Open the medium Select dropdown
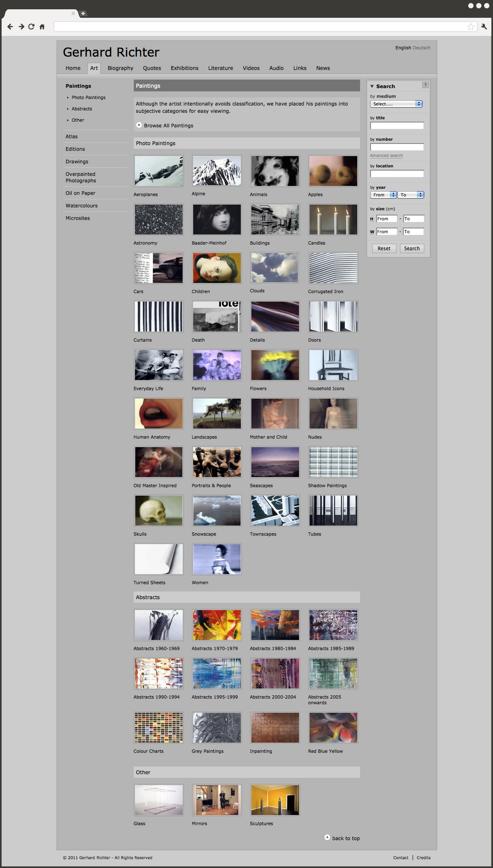493x868 pixels. tap(396, 104)
